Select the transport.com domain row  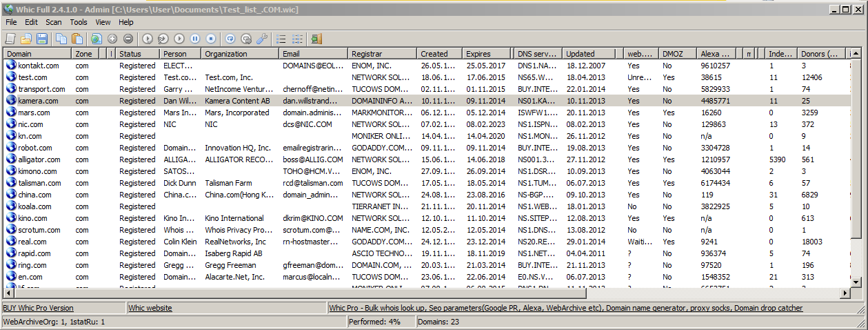point(425,89)
